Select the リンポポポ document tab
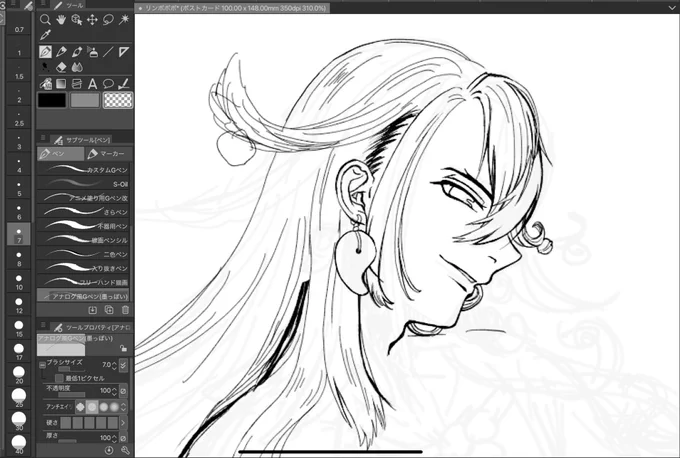 click(x=232, y=8)
